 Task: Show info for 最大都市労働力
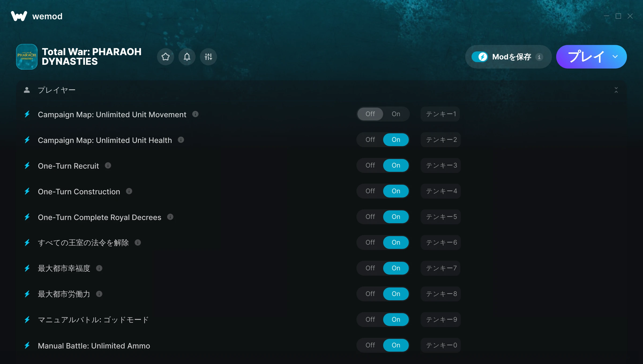(x=99, y=294)
